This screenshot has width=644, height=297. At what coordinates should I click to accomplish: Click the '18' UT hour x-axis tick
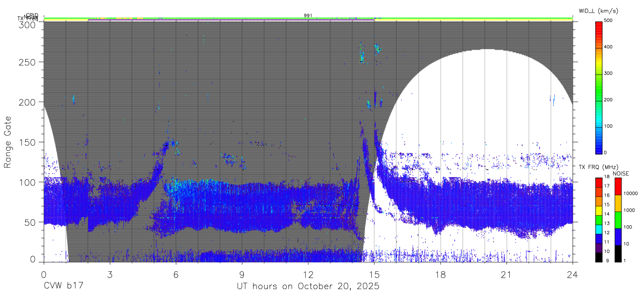441,275
